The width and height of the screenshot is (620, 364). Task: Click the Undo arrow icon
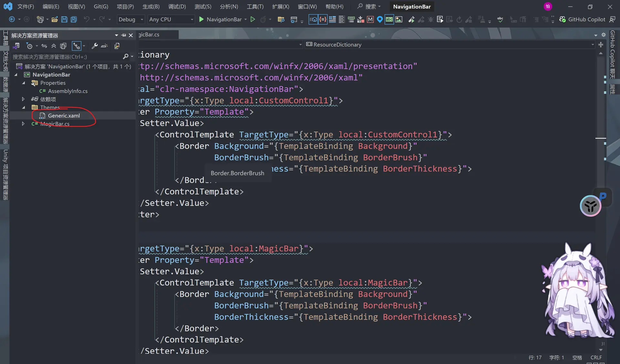click(x=86, y=19)
